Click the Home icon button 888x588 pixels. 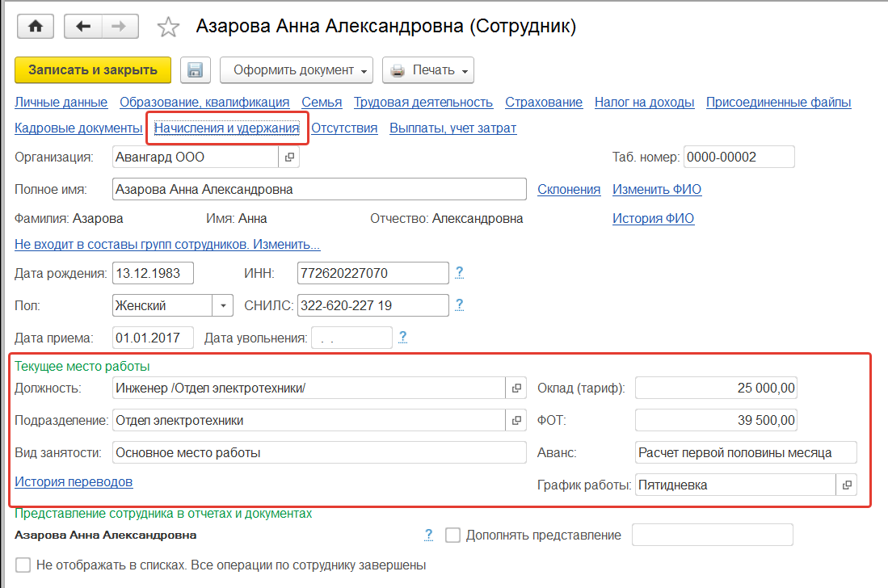pyautogui.click(x=35, y=27)
